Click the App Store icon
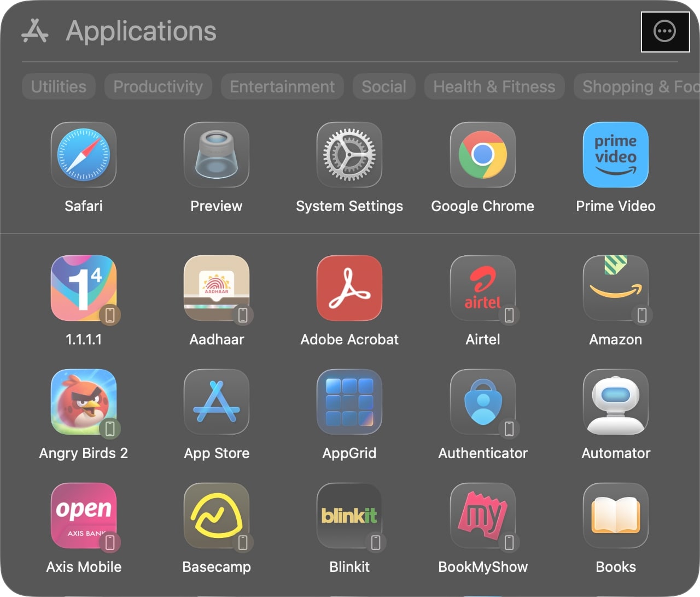The width and height of the screenshot is (700, 597). pyautogui.click(x=217, y=402)
